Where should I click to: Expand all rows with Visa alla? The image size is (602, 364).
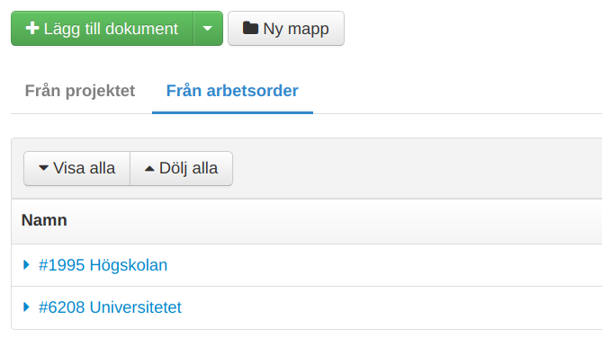pyautogui.click(x=76, y=169)
